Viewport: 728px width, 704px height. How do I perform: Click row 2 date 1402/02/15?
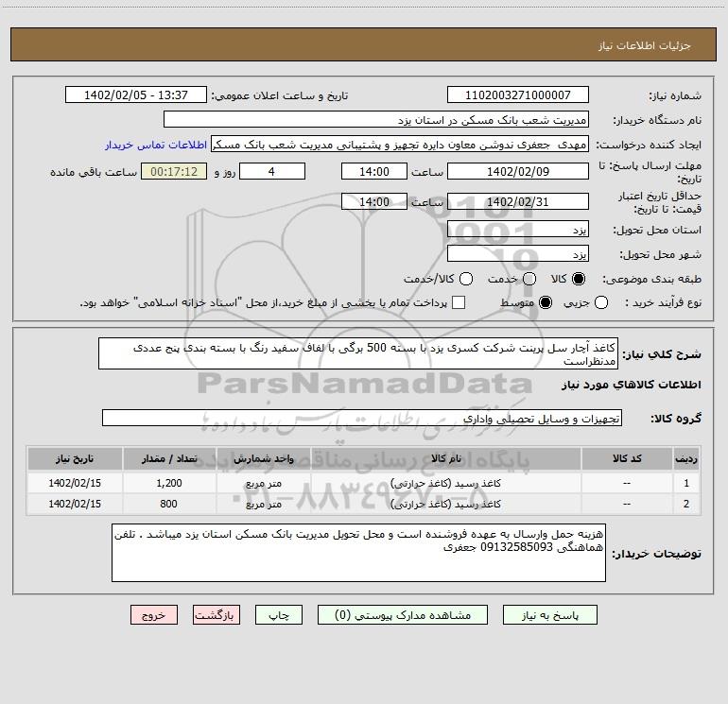click(x=75, y=504)
